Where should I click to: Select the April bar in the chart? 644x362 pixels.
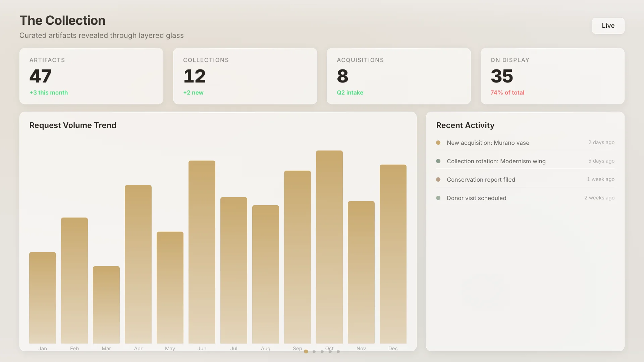pyautogui.click(x=138, y=264)
